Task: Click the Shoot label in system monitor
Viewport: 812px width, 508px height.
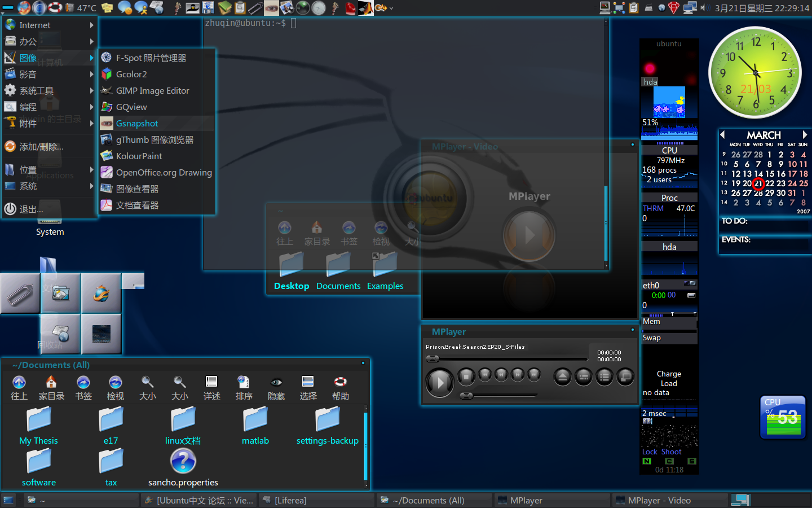Action: 671,452
